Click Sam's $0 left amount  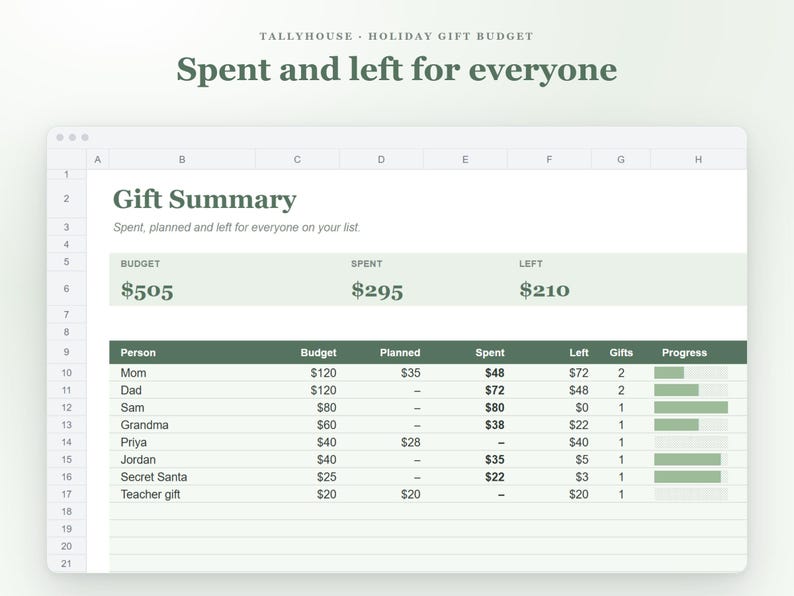[582, 408]
